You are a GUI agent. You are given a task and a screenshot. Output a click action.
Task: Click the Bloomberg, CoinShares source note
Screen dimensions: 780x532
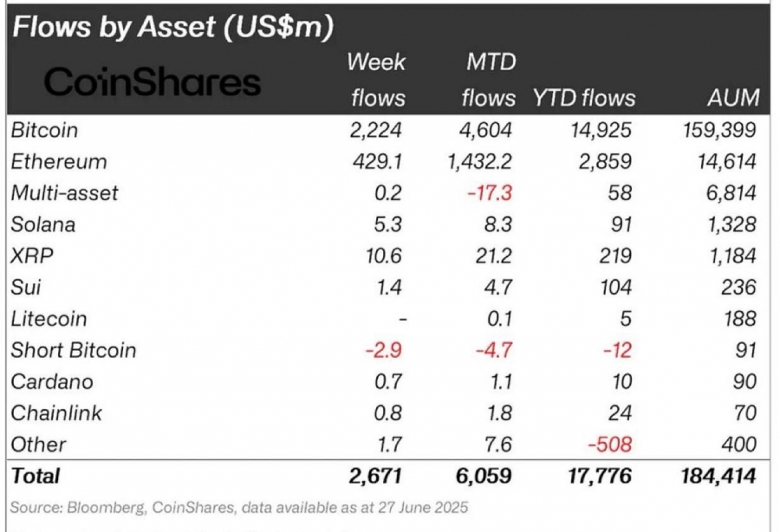pyautogui.click(x=239, y=508)
